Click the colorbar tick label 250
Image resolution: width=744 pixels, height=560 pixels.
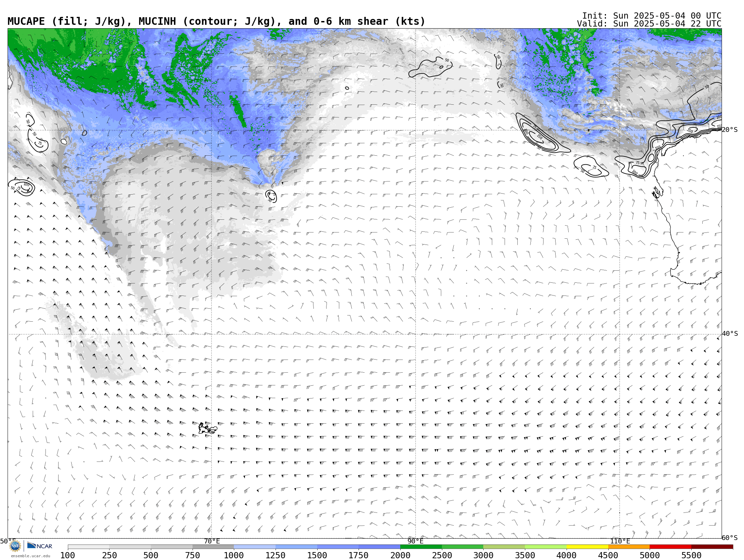pyautogui.click(x=110, y=556)
